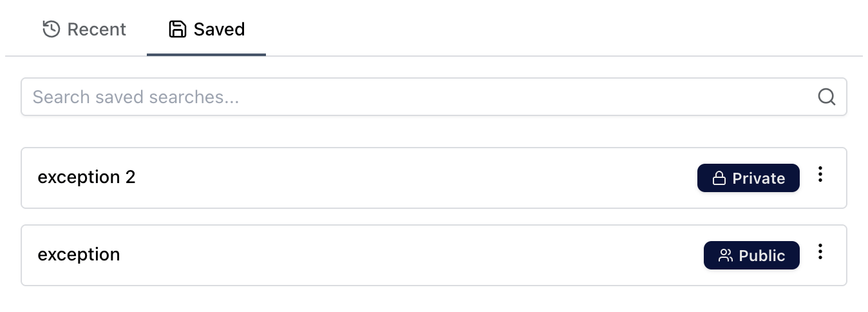Screen dimensions: 868x312
Task: Click the people icon on Public badge
Action: (x=726, y=256)
